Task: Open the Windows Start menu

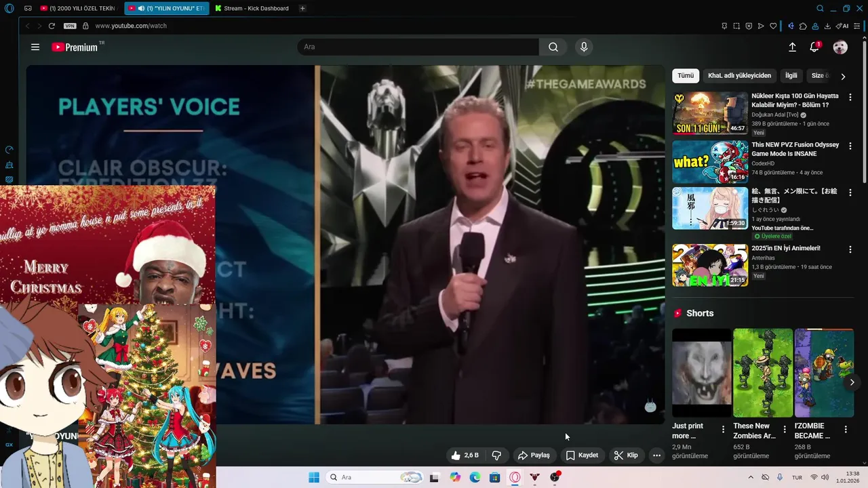Action: [x=314, y=477]
